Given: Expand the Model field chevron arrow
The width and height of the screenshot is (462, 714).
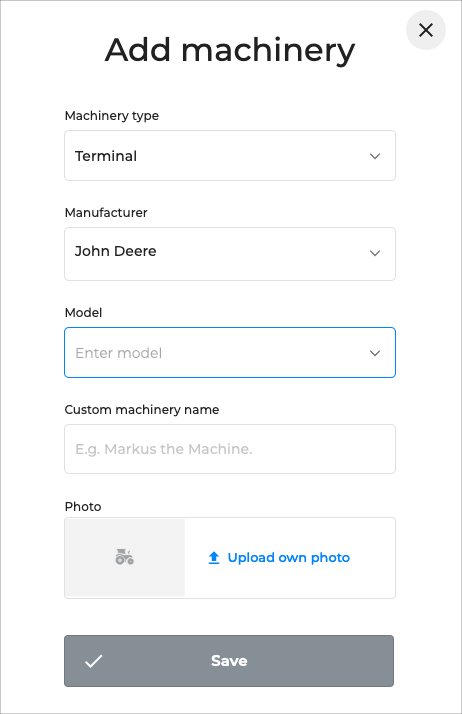Looking at the screenshot, I should (x=375, y=353).
